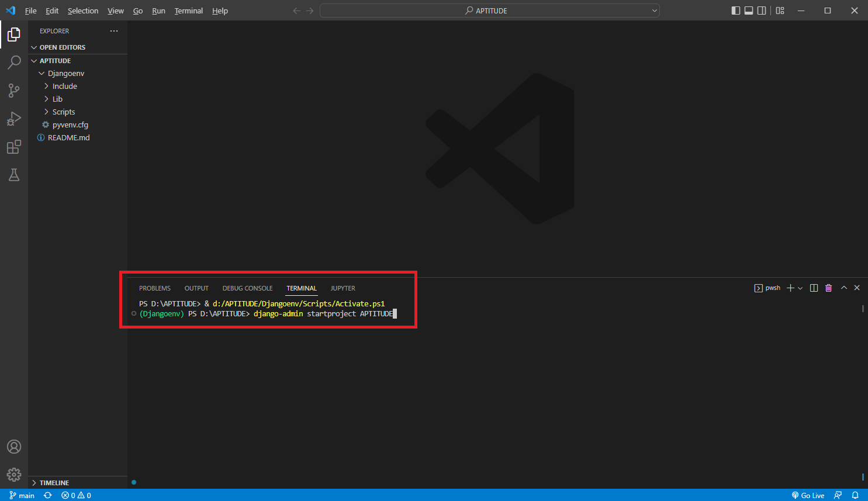Open the Search view in activity bar
The height and width of the screenshot is (501, 868).
pyautogui.click(x=14, y=62)
